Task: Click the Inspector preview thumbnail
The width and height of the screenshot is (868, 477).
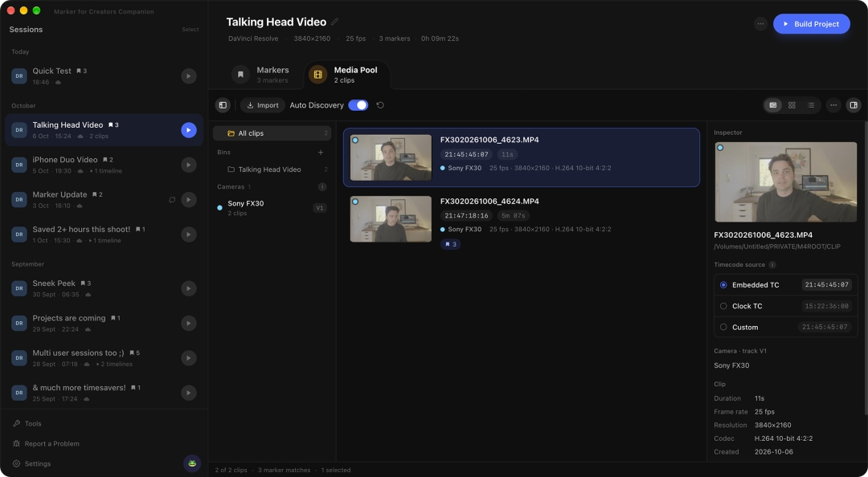Action: tap(786, 182)
